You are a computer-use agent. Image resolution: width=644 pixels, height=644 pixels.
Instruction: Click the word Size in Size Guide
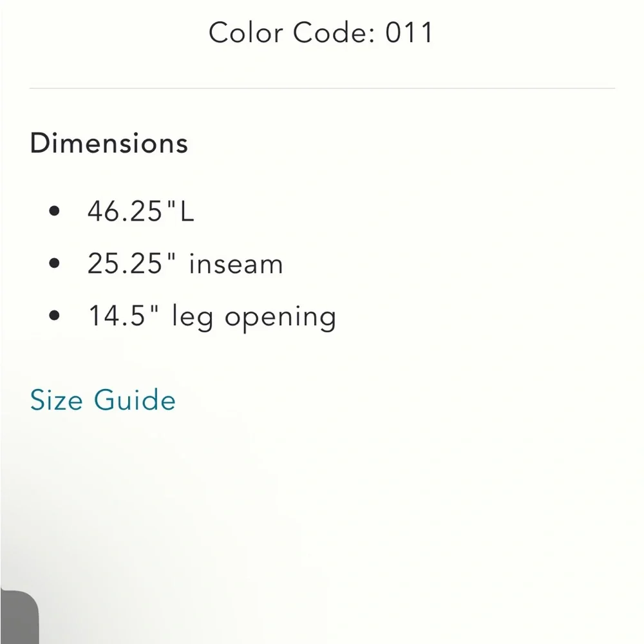pos(57,400)
